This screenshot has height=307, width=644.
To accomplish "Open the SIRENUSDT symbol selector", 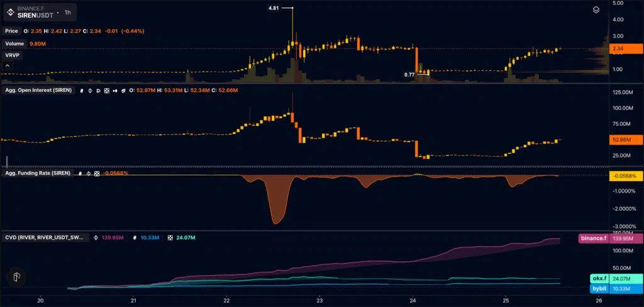I will click(34, 14).
